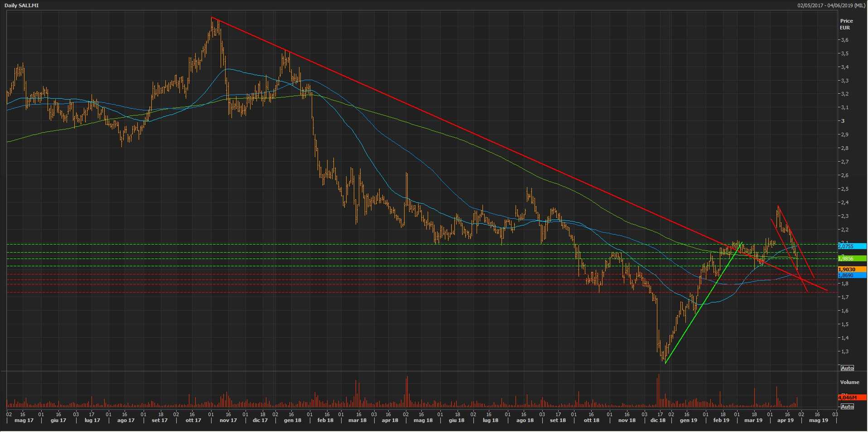Select the cyan 2,0755 price tag

pyautogui.click(x=851, y=246)
